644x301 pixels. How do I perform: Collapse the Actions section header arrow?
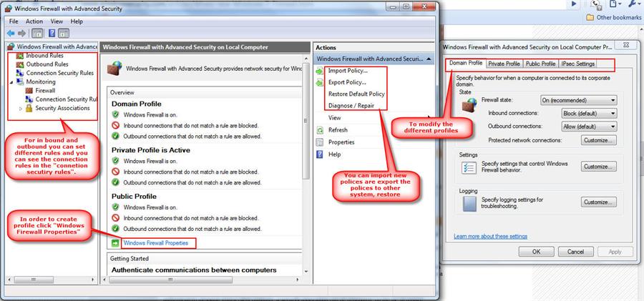pos(429,59)
